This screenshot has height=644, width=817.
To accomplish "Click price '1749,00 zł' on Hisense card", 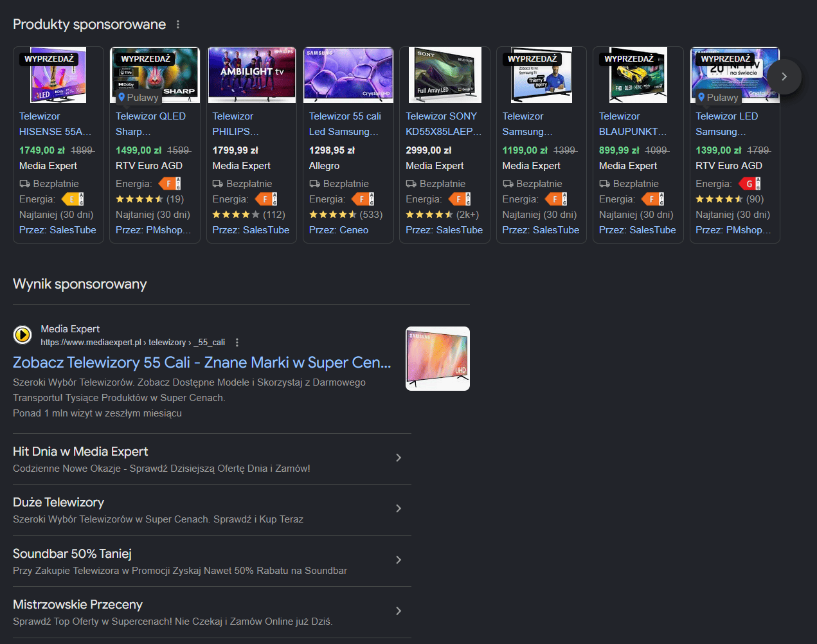I will point(42,150).
